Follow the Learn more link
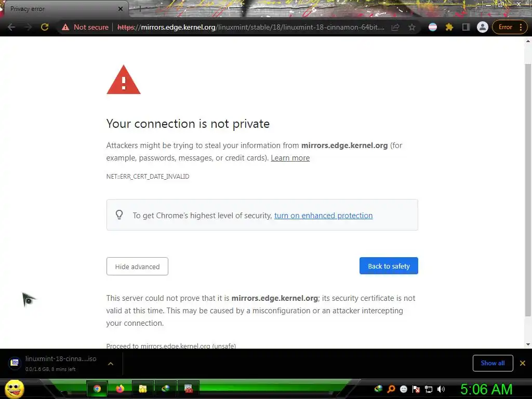Screen dimensions: 532x399 pyautogui.click(x=290, y=158)
